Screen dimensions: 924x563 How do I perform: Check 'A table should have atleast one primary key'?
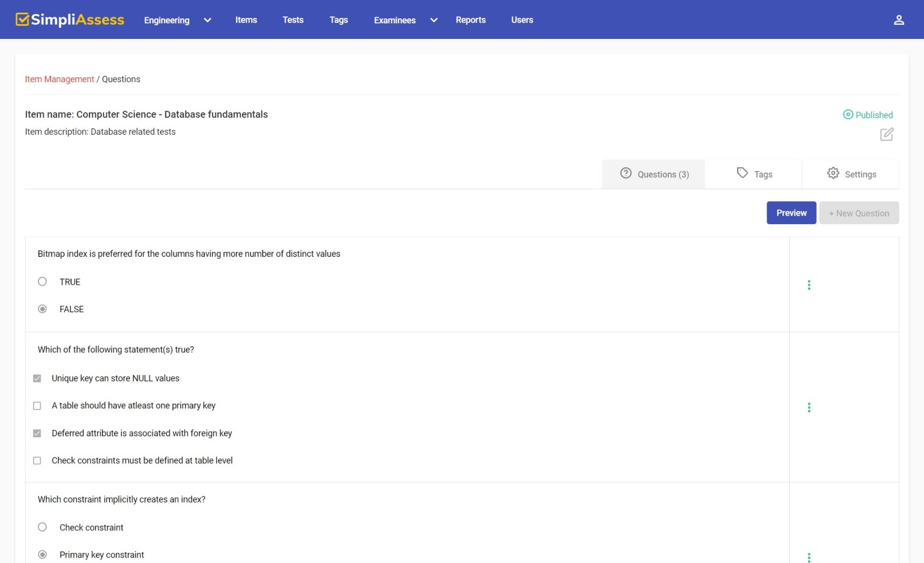[37, 406]
